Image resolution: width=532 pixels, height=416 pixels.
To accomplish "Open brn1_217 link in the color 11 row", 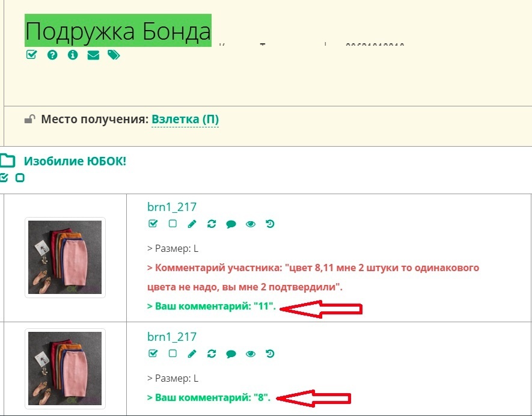I will click(172, 207).
